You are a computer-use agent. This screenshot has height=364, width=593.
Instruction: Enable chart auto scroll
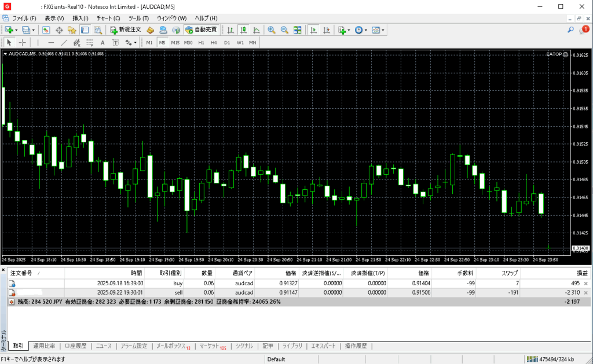(313, 30)
